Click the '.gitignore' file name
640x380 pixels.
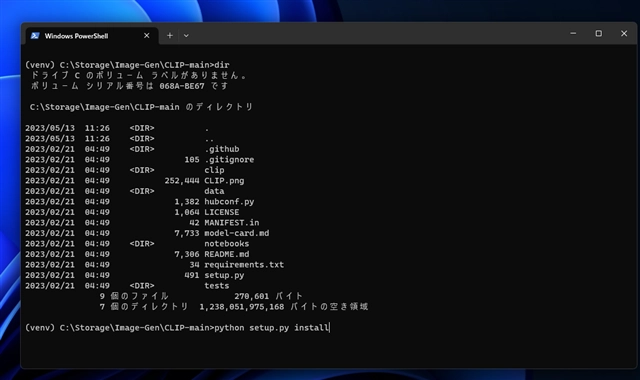tap(229, 160)
